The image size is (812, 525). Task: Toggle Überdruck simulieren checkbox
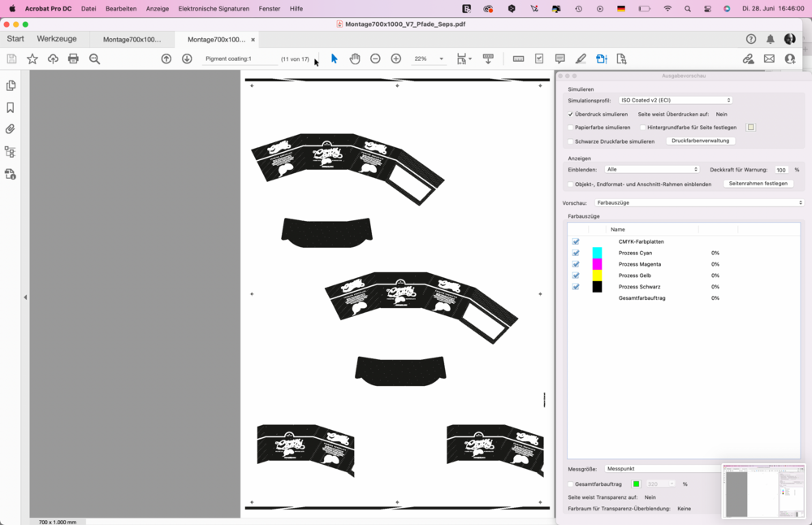[x=571, y=114]
